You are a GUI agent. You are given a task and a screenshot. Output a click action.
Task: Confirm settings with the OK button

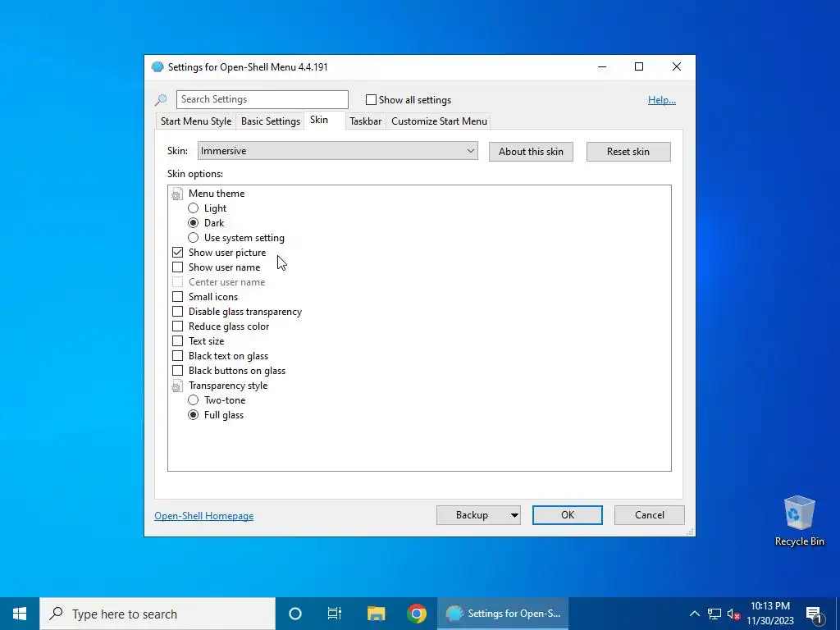point(568,515)
